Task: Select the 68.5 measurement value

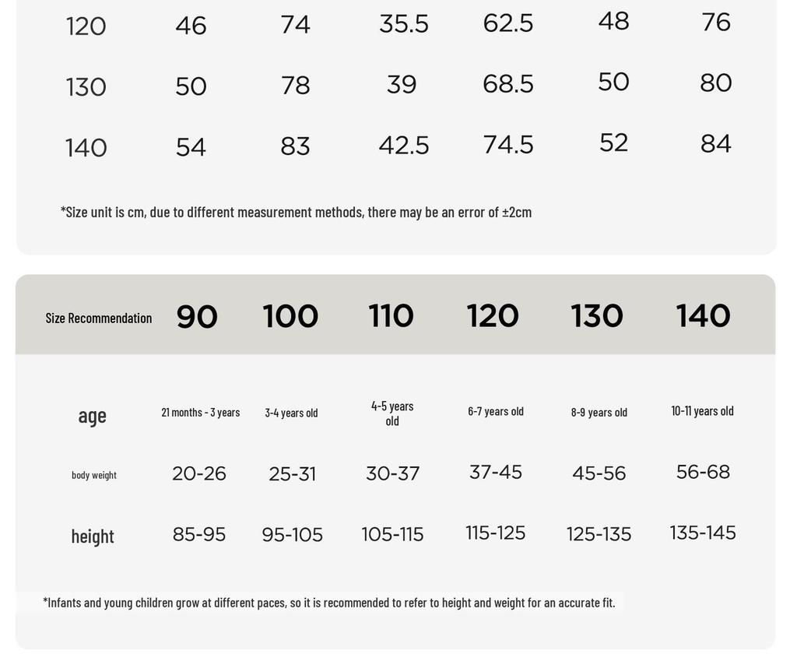Action: point(507,84)
